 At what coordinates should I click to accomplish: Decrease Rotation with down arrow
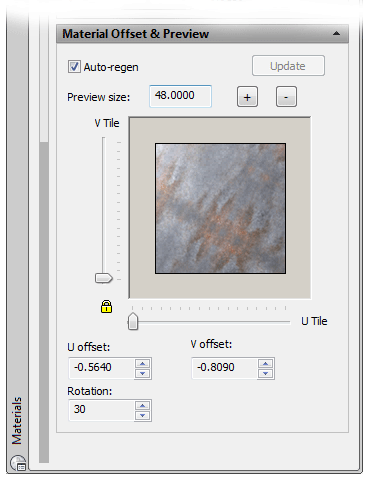tap(143, 416)
